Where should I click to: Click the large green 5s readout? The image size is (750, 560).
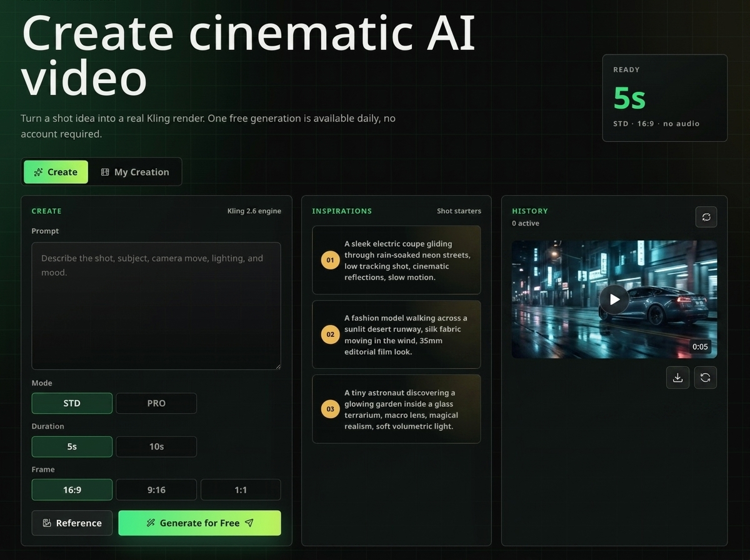click(629, 98)
